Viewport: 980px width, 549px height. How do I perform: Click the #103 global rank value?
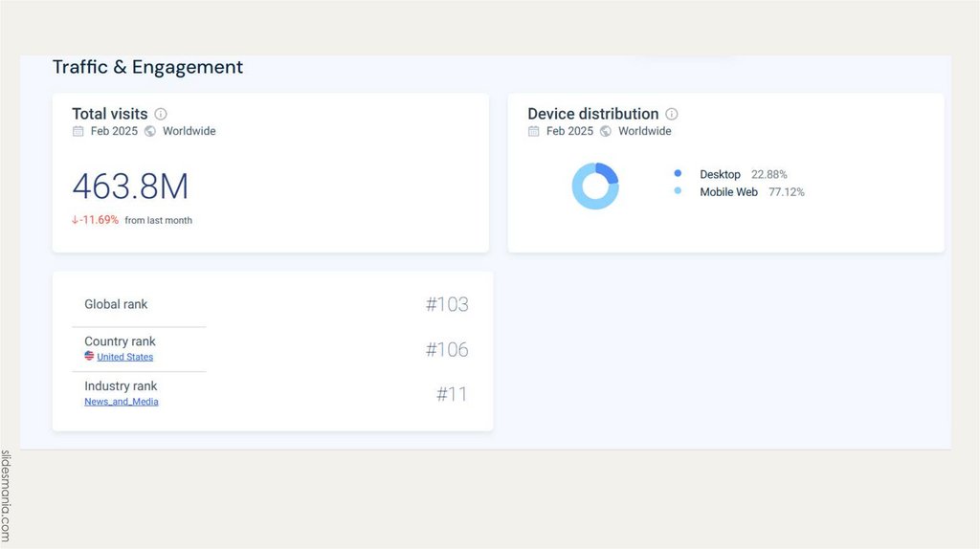[x=447, y=305]
